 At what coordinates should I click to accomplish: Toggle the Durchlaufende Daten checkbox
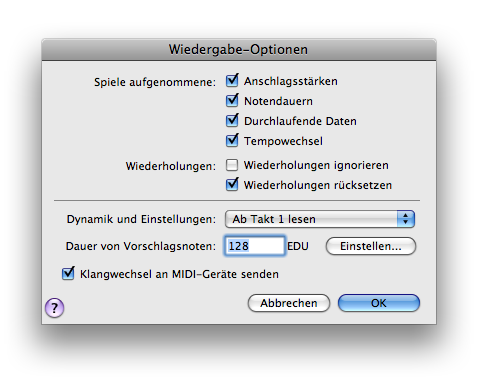pyautogui.click(x=232, y=121)
